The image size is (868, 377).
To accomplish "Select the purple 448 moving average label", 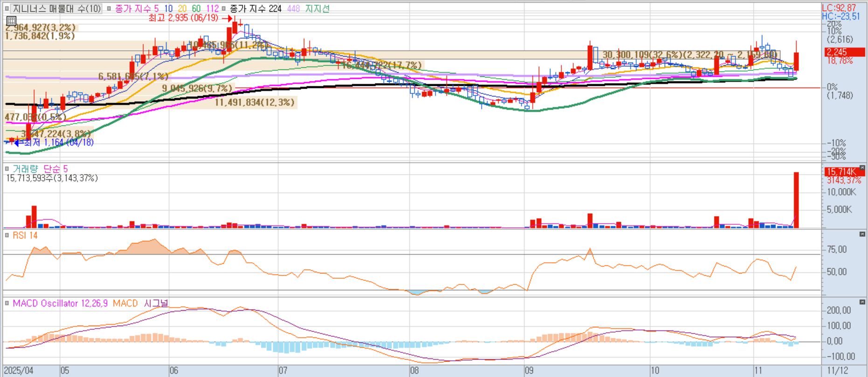I will click(294, 8).
